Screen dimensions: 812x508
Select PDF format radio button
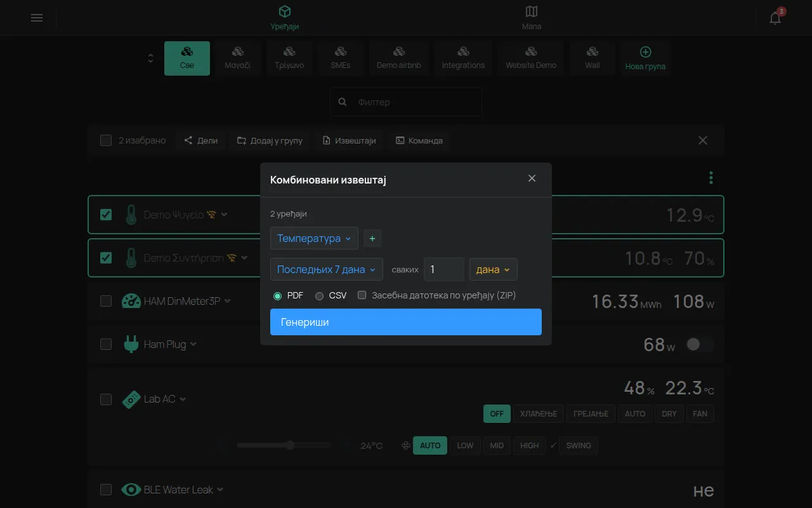coord(277,296)
